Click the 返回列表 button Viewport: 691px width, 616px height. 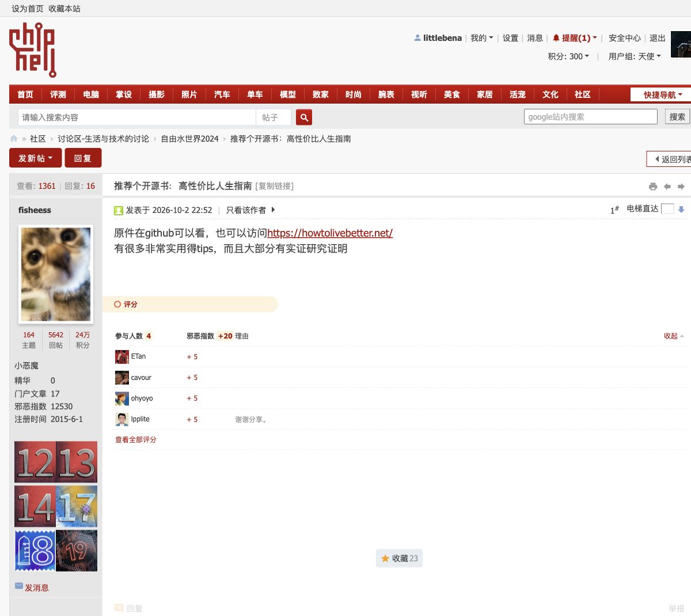pyautogui.click(x=669, y=159)
